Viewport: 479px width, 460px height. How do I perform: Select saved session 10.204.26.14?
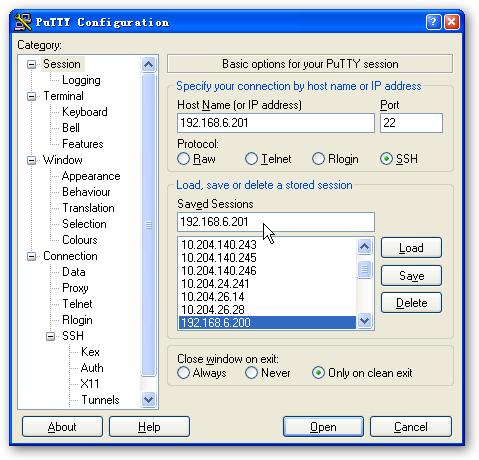(x=267, y=297)
